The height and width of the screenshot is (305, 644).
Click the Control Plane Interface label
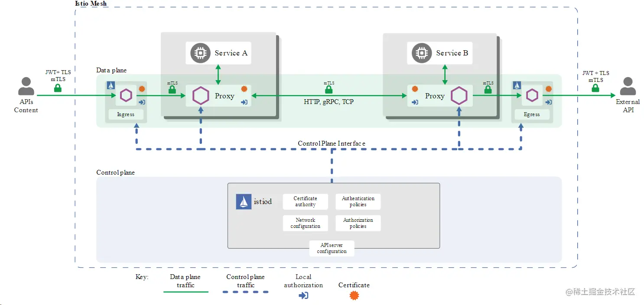pyautogui.click(x=332, y=143)
